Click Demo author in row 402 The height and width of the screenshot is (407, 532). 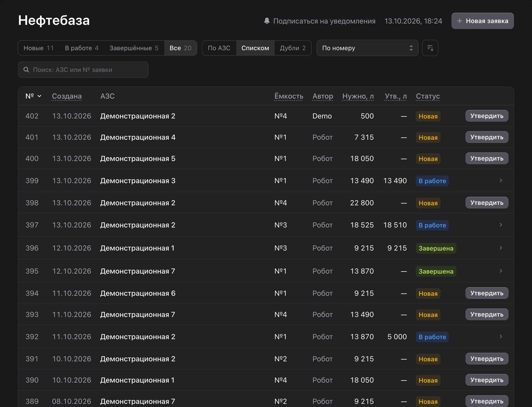pos(322,116)
